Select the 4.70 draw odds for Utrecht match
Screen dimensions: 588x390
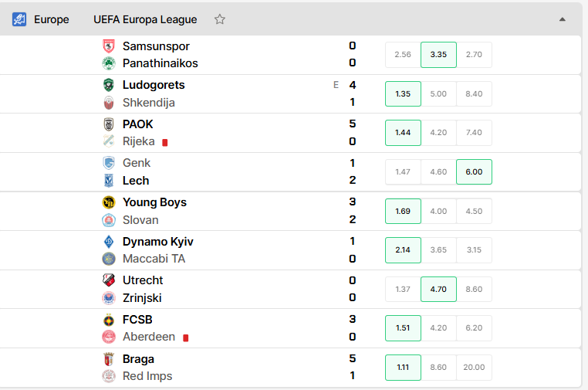(438, 290)
